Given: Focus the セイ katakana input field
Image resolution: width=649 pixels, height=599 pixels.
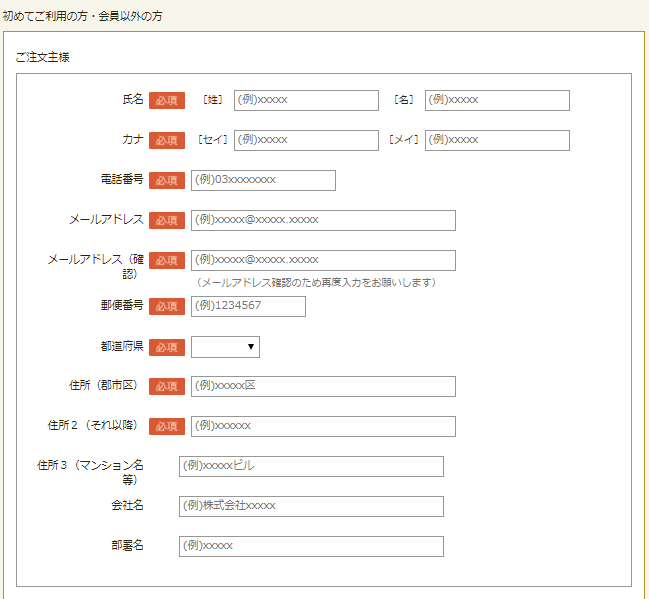Looking at the screenshot, I should coord(306,140).
